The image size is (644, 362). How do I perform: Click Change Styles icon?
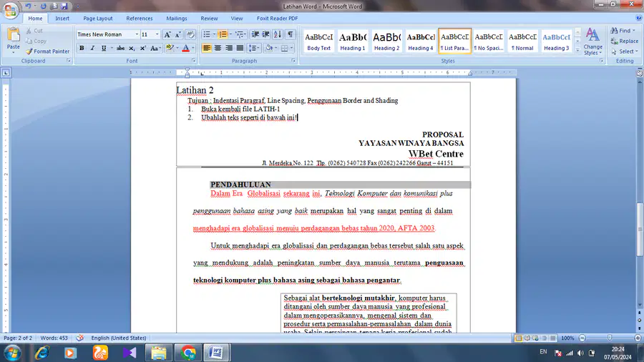point(592,41)
